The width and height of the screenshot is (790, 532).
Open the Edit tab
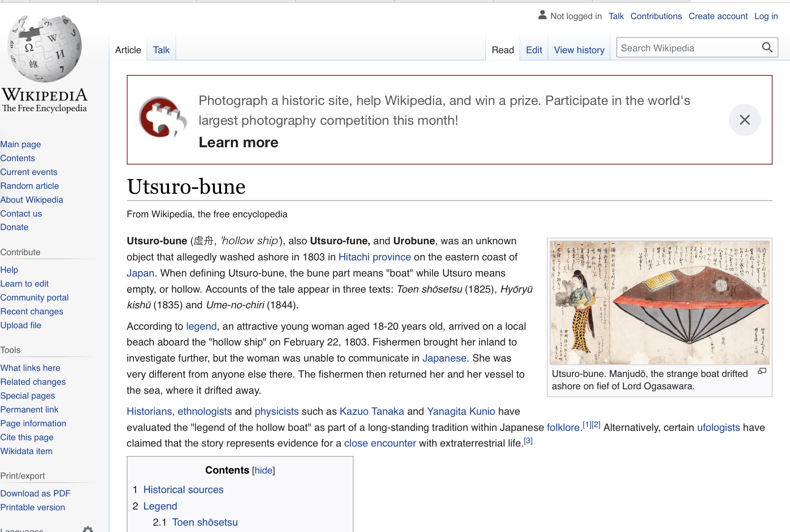tap(534, 50)
